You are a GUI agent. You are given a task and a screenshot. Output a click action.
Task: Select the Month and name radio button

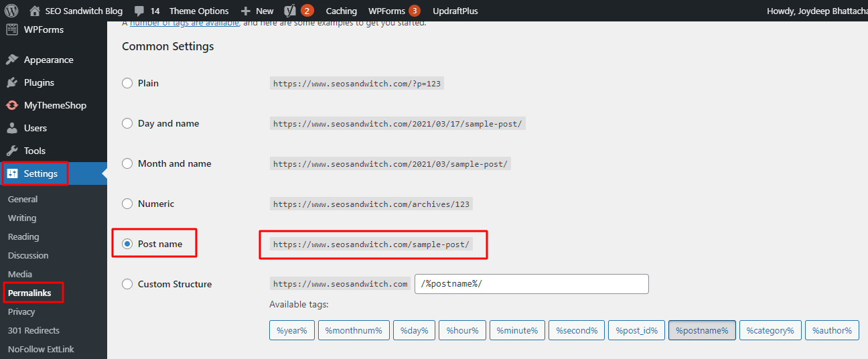coord(127,163)
